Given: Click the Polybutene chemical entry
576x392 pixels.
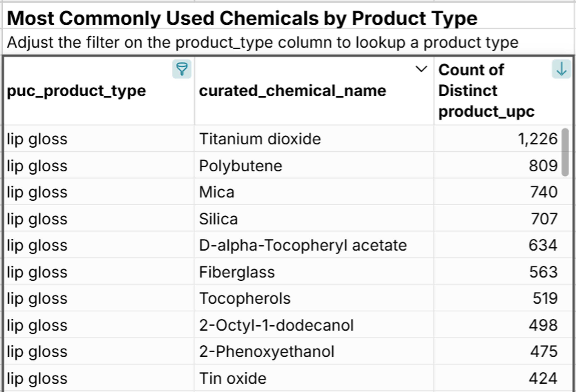Looking at the screenshot, I should (x=240, y=165).
